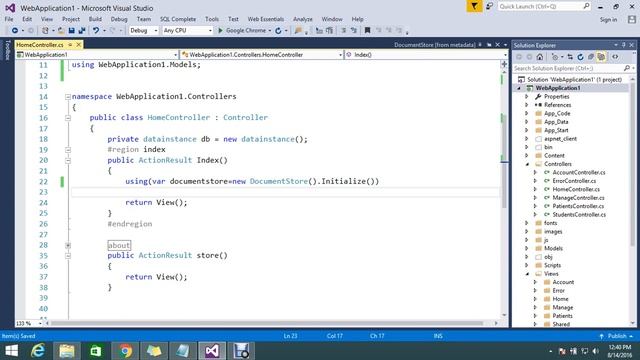640x360 pixels.
Task: Click the feedback icon beside Quick Launch
Action: point(489,6)
